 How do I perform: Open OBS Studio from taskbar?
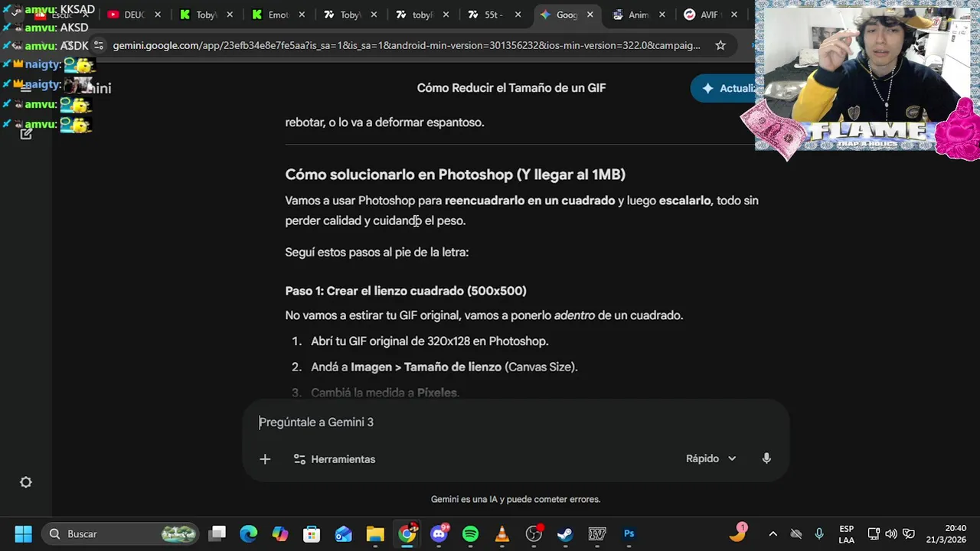point(534,533)
